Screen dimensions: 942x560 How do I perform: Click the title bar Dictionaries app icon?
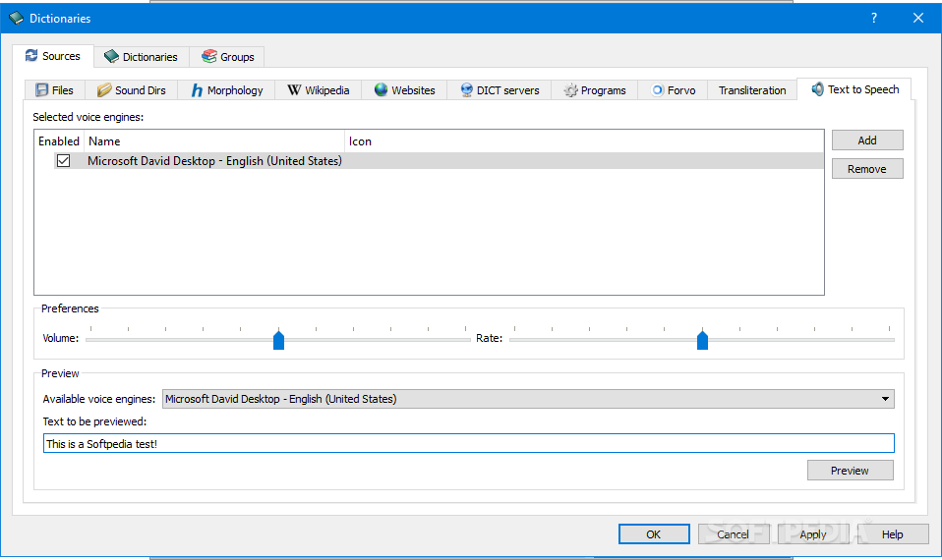[x=16, y=18]
